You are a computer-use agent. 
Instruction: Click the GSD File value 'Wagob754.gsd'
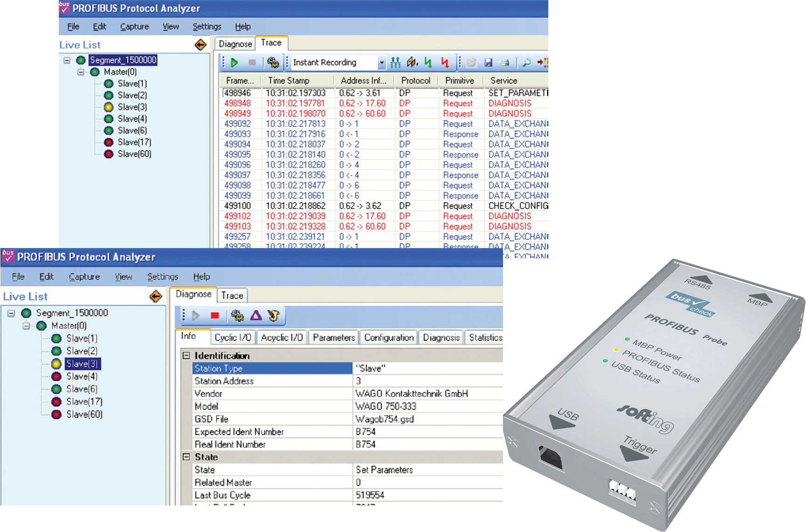pyautogui.click(x=385, y=419)
